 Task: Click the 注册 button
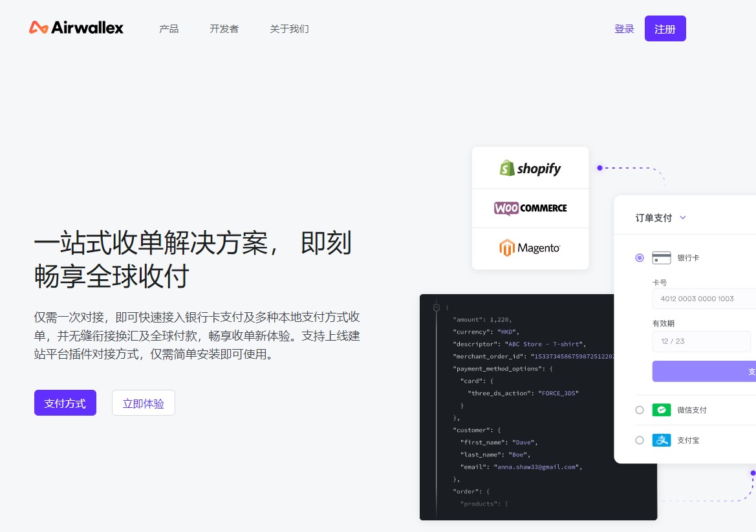click(x=665, y=29)
